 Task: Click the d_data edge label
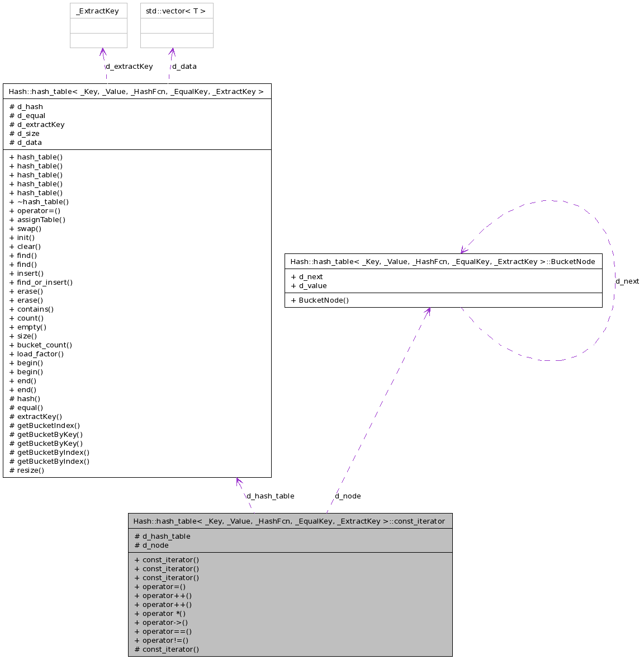pyautogui.click(x=184, y=67)
